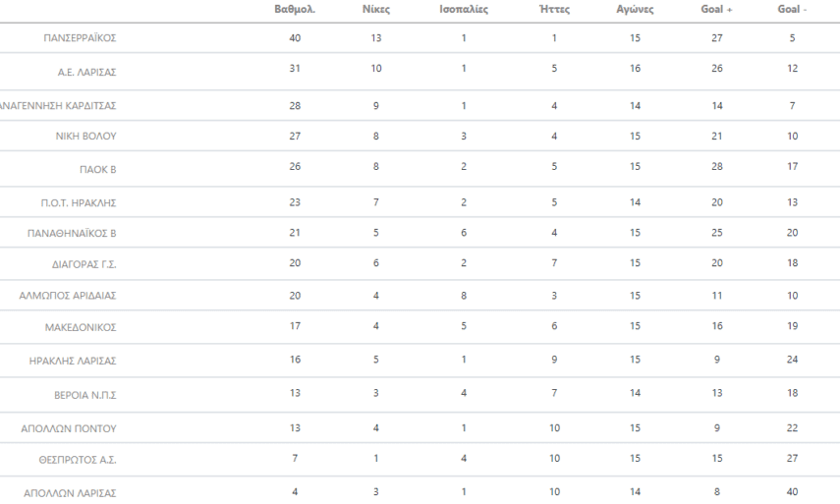Select the ΑΠΟΛΛΩΝ ΠΟΝΤΟΥ team name
Screen dimensions: 840x504
pos(76,428)
